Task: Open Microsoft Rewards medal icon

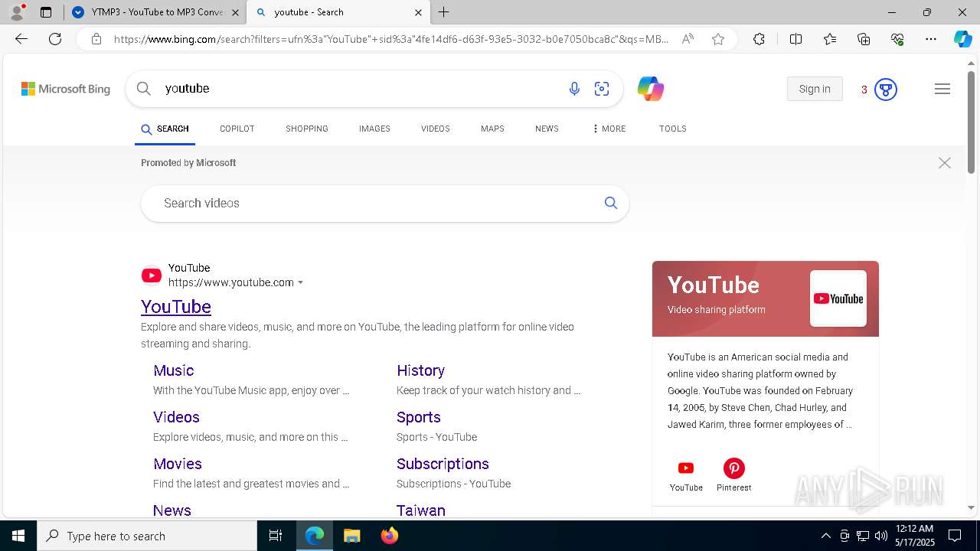Action: coord(886,90)
